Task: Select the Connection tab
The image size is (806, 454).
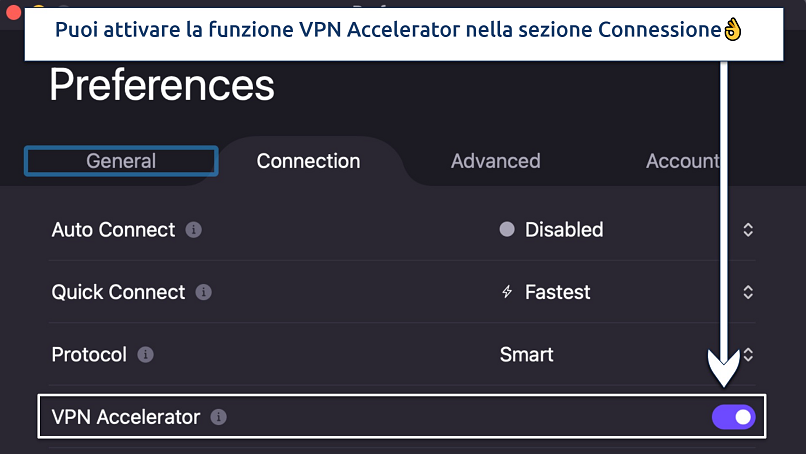Action: tap(308, 161)
